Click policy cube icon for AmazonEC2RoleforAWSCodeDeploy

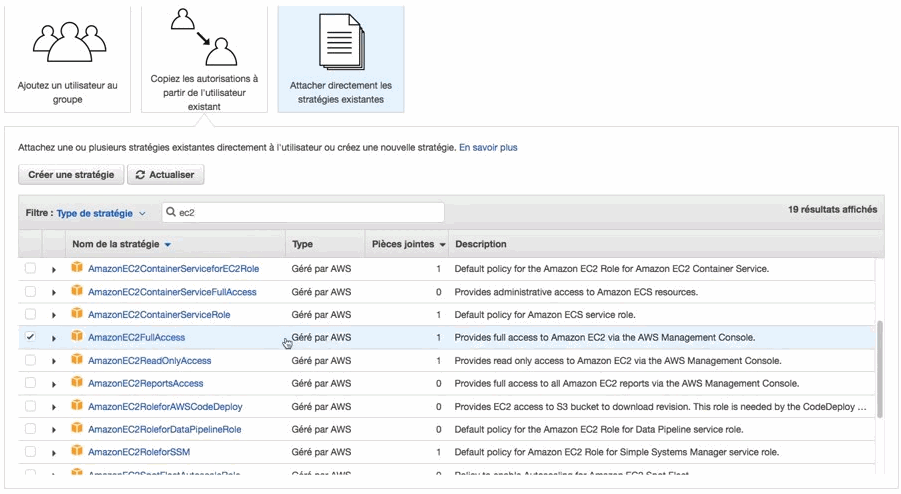pyautogui.click(x=76, y=406)
